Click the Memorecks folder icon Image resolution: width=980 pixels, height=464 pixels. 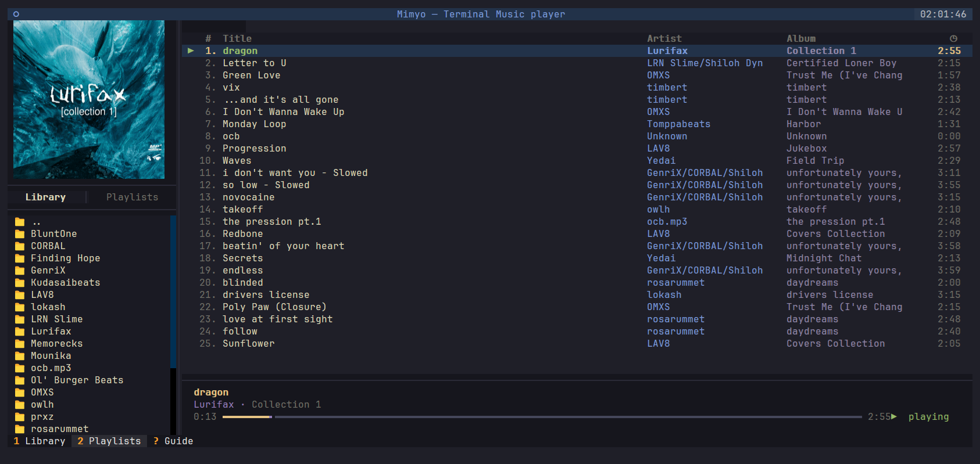pyautogui.click(x=20, y=344)
